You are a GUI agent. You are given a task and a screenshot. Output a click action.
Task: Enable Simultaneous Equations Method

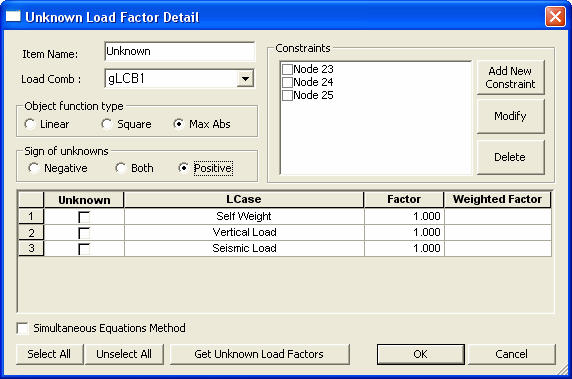click(x=23, y=328)
